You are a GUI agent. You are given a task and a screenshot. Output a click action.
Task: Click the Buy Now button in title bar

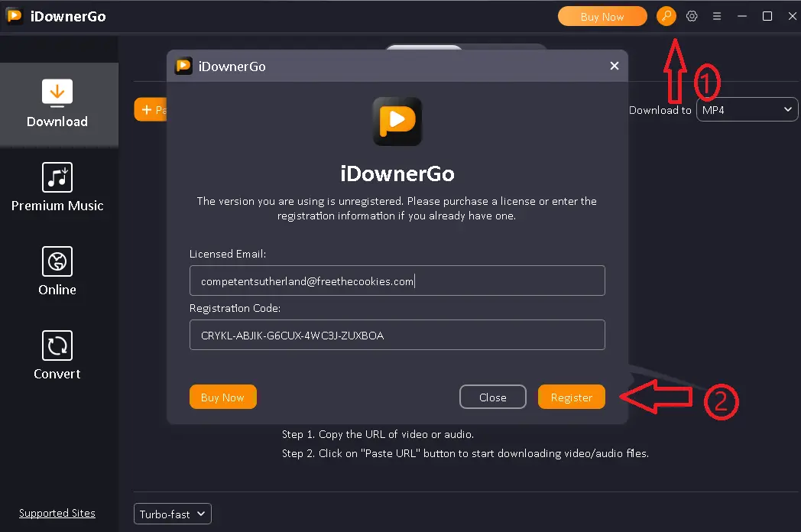coord(602,16)
